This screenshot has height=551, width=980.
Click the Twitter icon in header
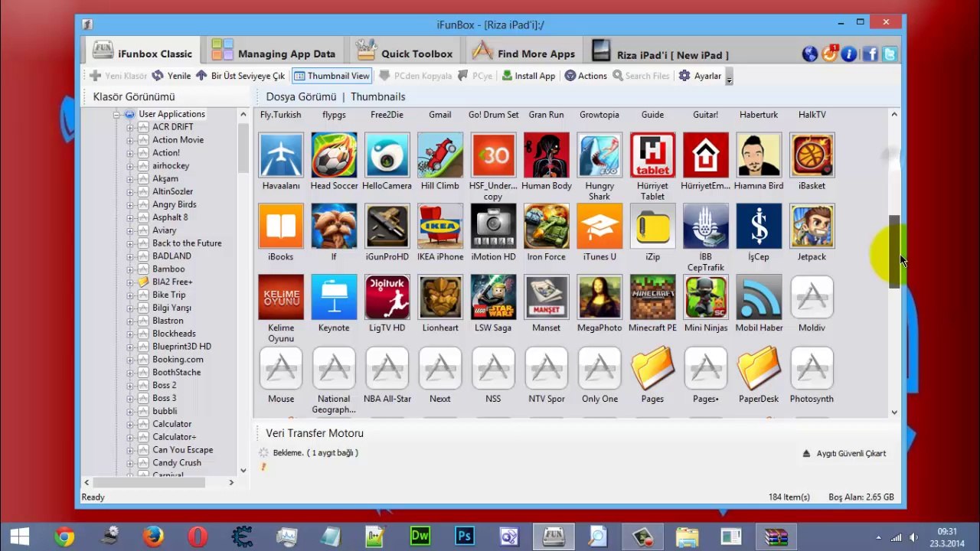890,54
